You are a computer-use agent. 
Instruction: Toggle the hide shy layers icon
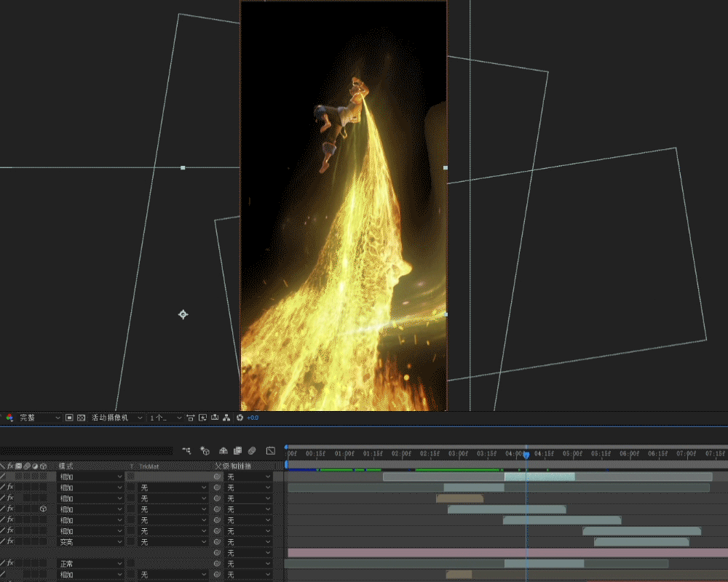[223, 450]
